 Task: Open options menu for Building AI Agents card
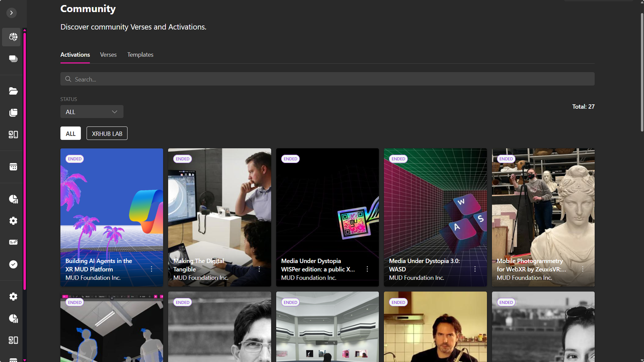[151, 269]
